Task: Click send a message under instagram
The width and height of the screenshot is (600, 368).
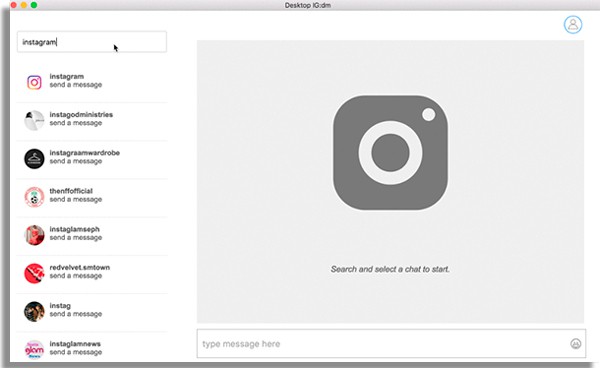Action: (76, 85)
